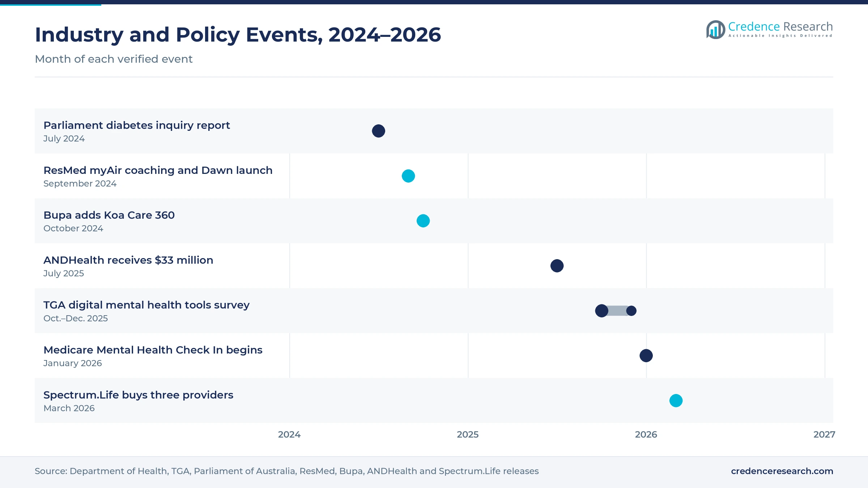The width and height of the screenshot is (868, 488).
Task: Click the 'March 2026' date text
Action: click(69, 408)
